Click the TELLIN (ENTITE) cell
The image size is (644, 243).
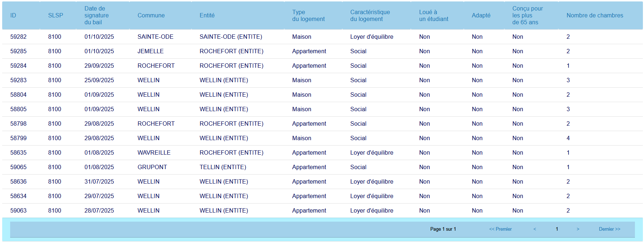223,167
